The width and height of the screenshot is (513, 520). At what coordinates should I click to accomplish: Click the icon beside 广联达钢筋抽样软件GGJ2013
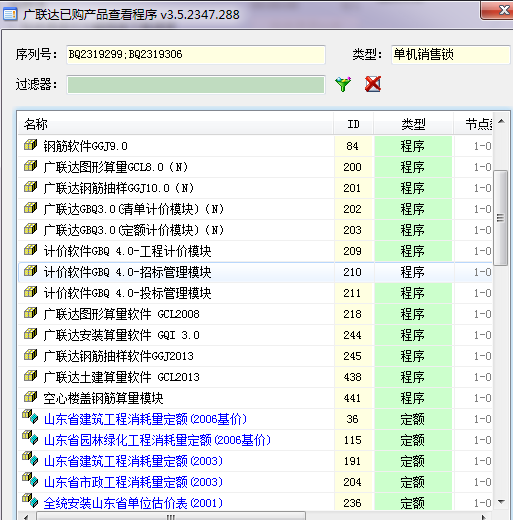[30, 355]
